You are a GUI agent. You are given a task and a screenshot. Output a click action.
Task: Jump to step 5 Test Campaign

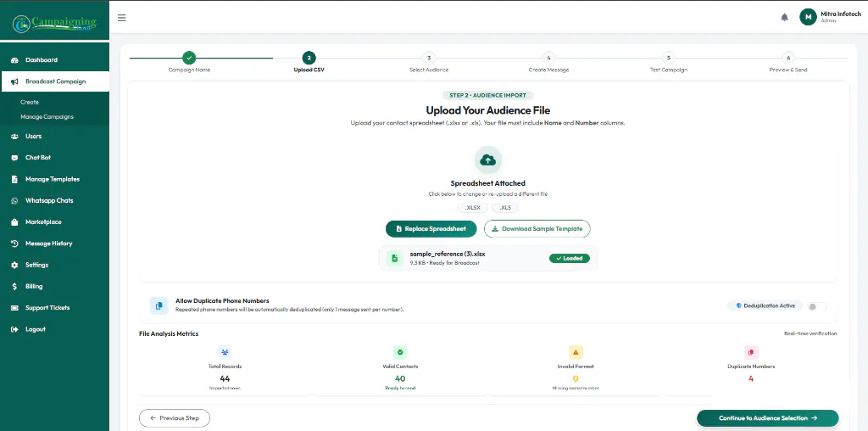pyautogui.click(x=669, y=58)
